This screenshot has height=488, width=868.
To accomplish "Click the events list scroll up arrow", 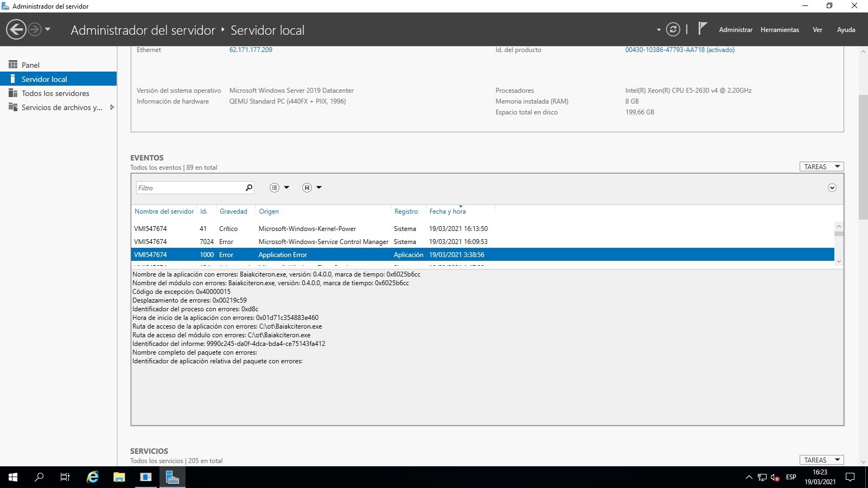I will [x=839, y=226].
